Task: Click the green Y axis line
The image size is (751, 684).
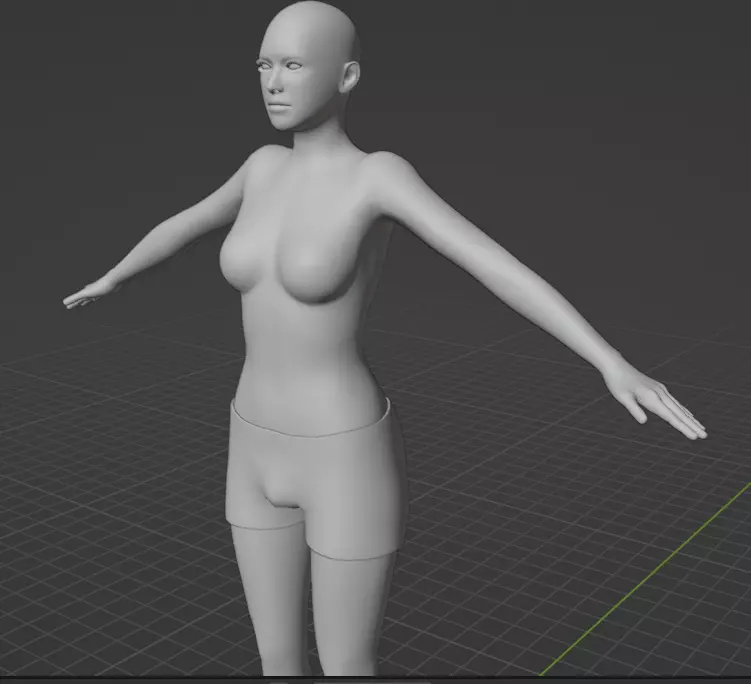Action: (x=646, y=579)
